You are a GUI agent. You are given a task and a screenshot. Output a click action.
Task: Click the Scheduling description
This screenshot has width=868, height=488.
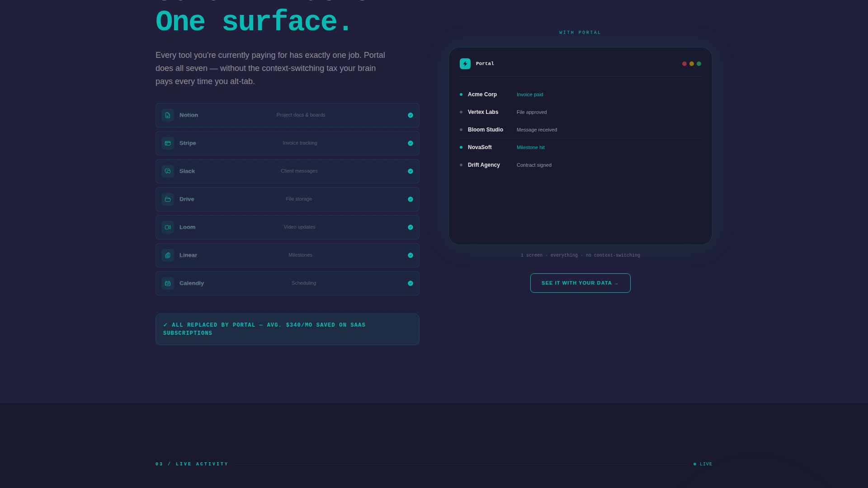304,283
